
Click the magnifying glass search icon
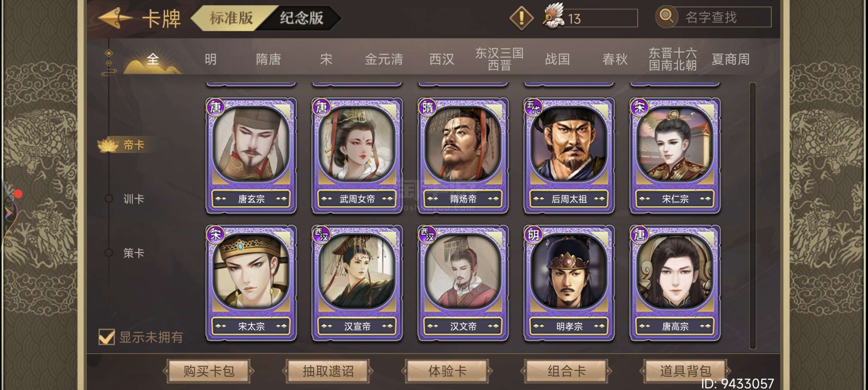[x=666, y=17]
